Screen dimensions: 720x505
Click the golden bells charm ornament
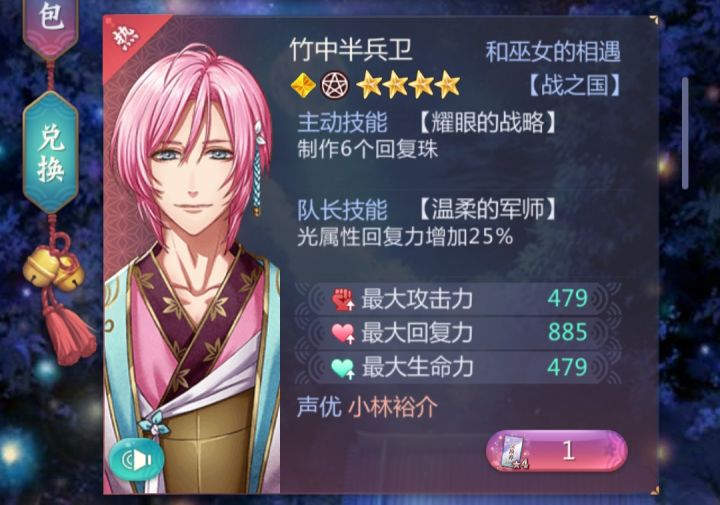(53, 268)
